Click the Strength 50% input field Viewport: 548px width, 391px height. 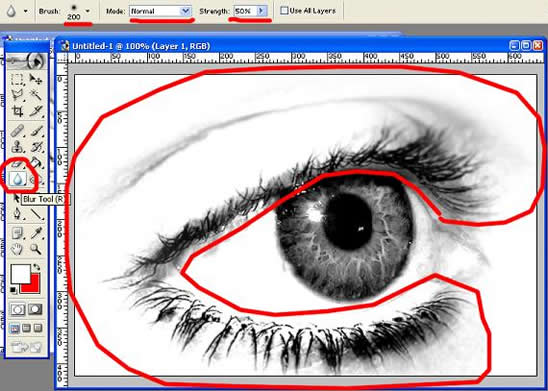click(x=245, y=11)
